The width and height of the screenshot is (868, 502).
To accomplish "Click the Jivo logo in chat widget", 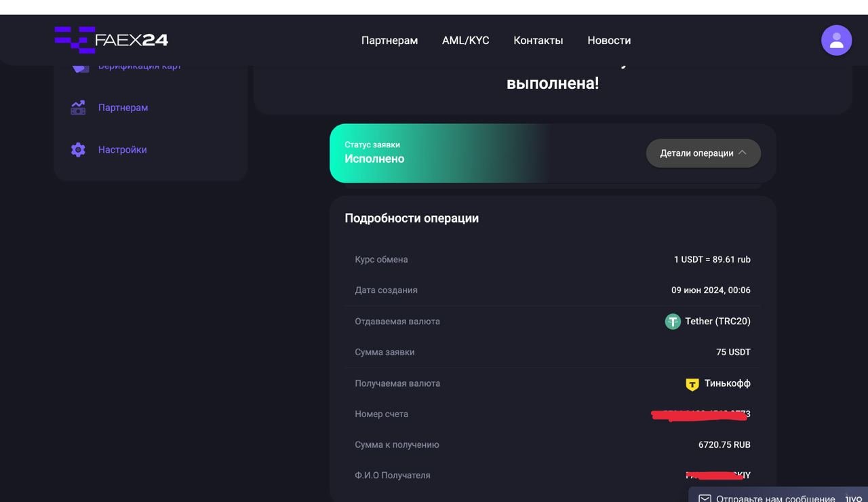I will [853, 499].
